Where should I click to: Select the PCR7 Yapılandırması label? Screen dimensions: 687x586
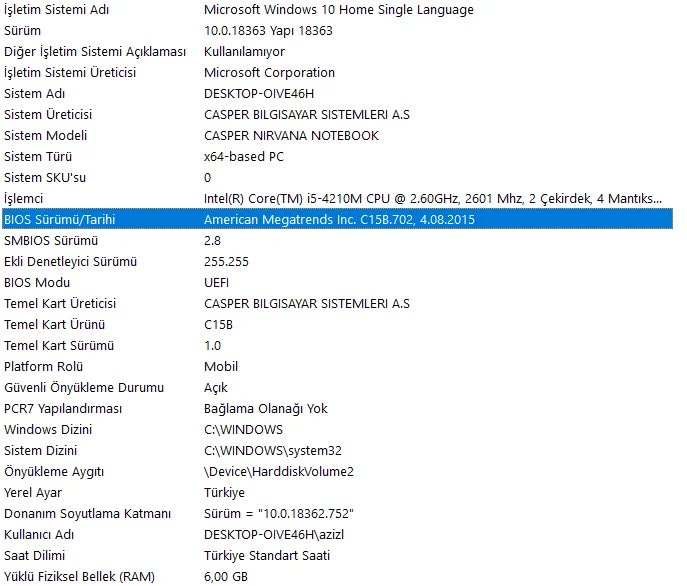coord(63,409)
